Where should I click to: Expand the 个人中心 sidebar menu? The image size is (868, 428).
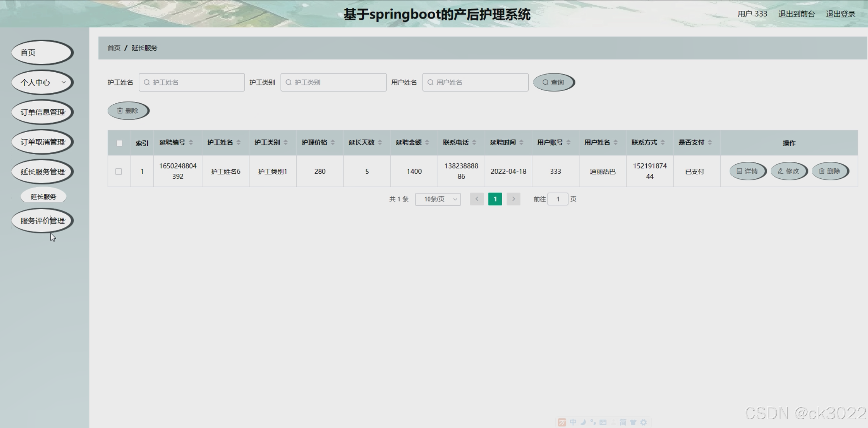pyautogui.click(x=42, y=82)
